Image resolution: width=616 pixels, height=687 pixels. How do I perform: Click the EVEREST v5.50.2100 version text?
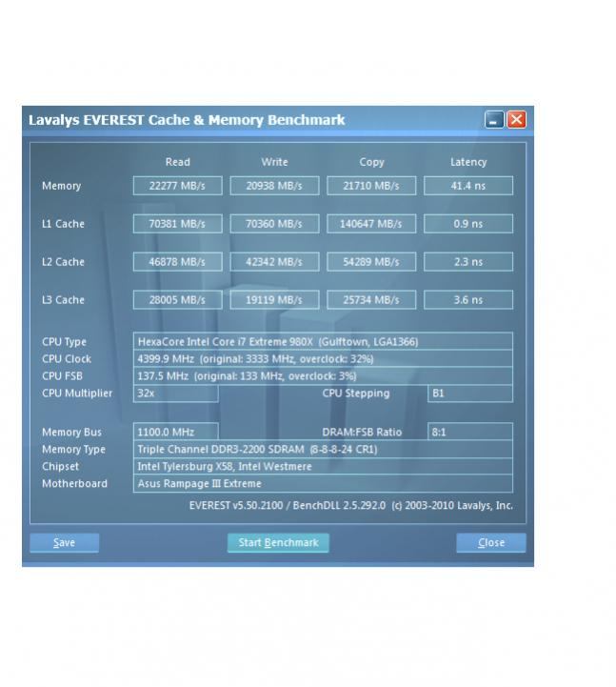350,506
